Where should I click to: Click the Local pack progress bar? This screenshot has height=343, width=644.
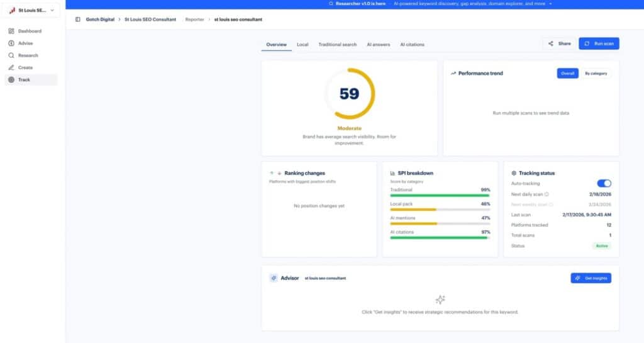tap(440, 210)
